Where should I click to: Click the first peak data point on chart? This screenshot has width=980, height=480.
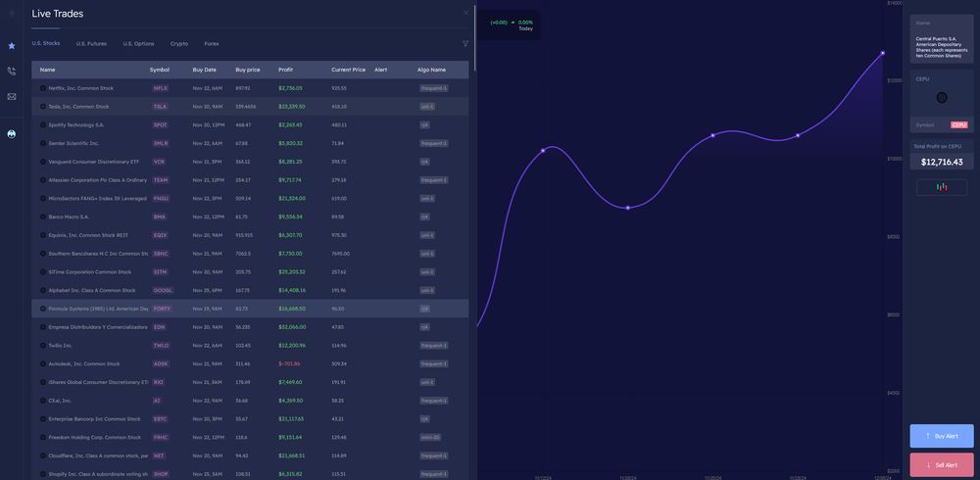[x=543, y=151]
